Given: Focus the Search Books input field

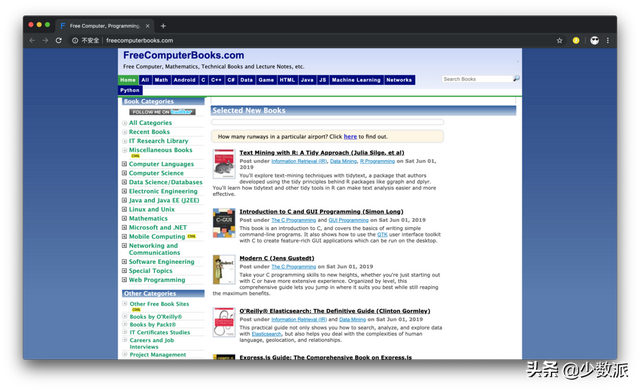Looking at the screenshot, I should click(477, 79).
